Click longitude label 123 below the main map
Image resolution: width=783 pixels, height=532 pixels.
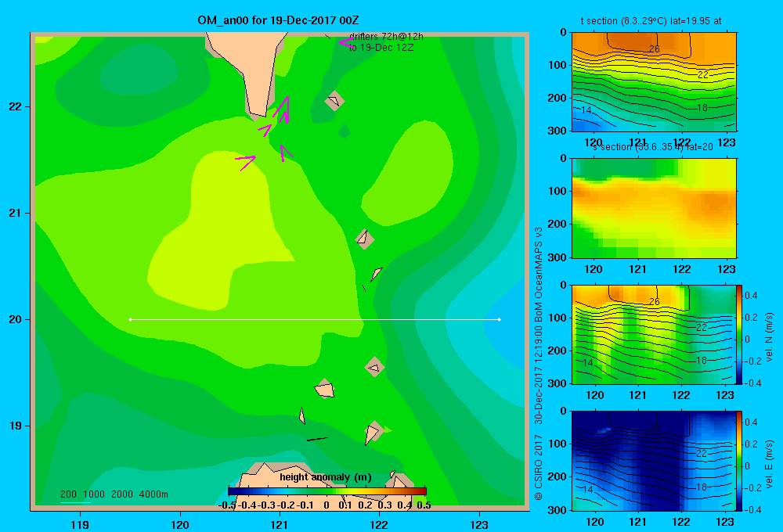(x=479, y=524)
